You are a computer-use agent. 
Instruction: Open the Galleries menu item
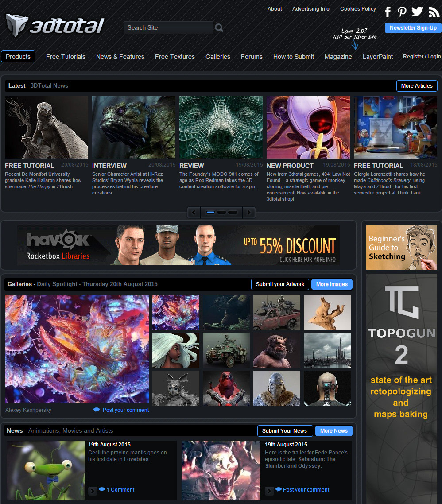[x=218, y=57]
